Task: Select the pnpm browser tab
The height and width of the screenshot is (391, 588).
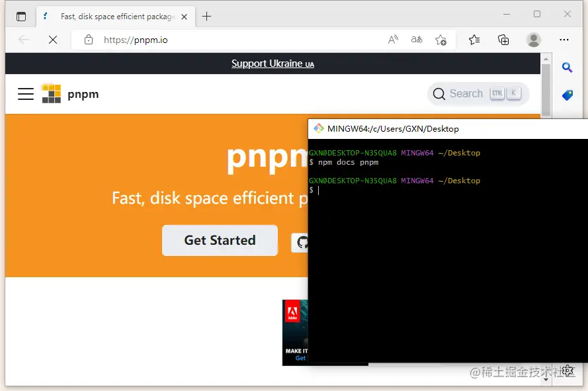Action: click(x=116, y=17)
